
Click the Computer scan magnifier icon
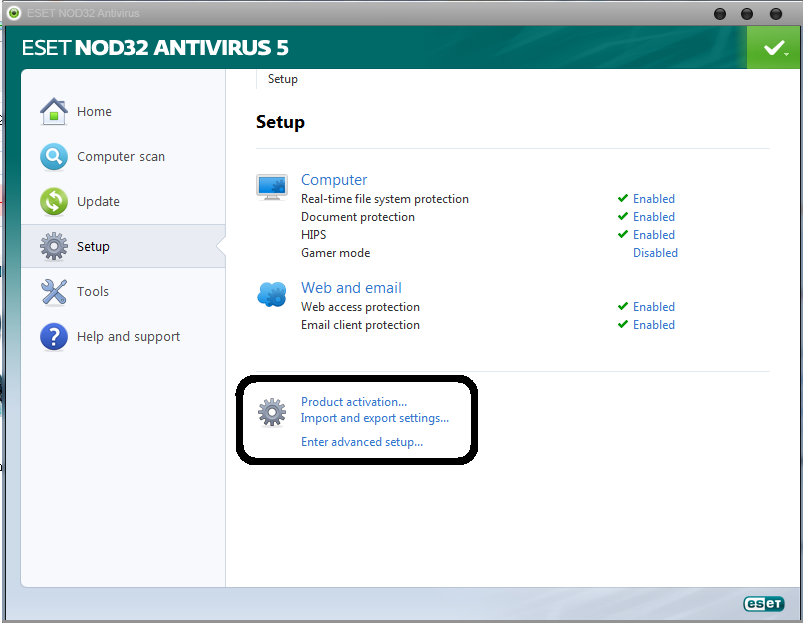54,157
